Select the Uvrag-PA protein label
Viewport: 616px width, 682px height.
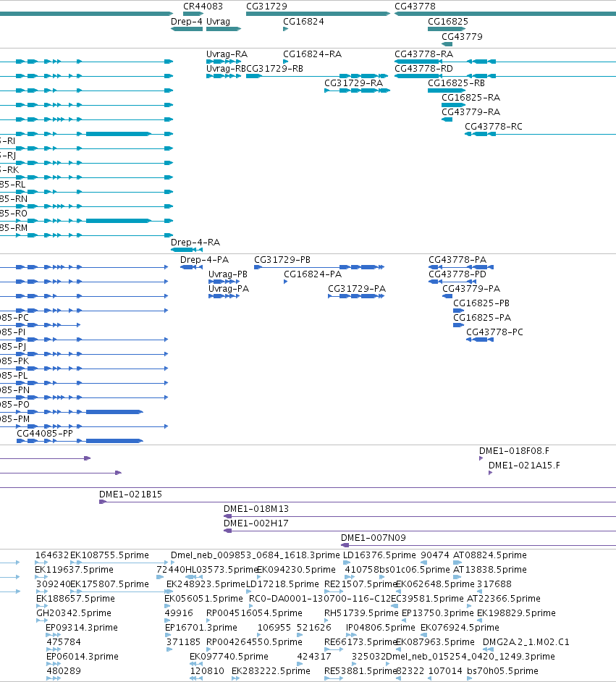(x=229, y=289)
